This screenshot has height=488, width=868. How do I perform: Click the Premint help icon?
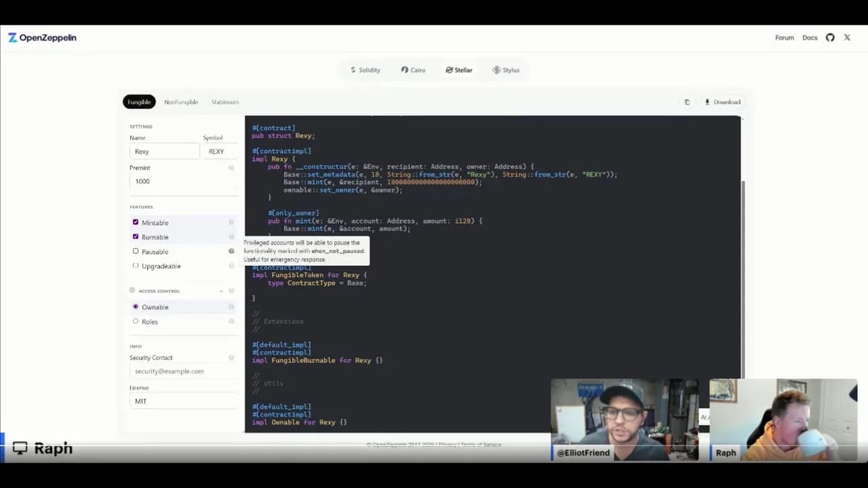[x=231, y=168]
